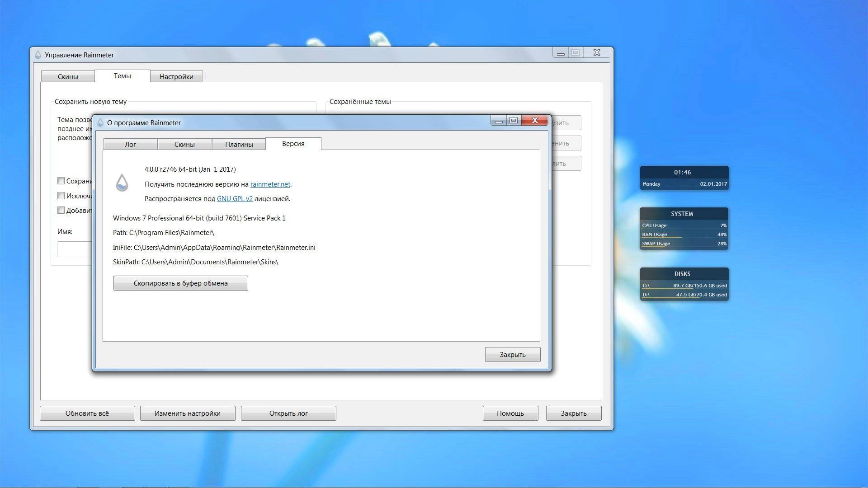Close the Управление Rainmeter window with X

[x=597, y=52]
